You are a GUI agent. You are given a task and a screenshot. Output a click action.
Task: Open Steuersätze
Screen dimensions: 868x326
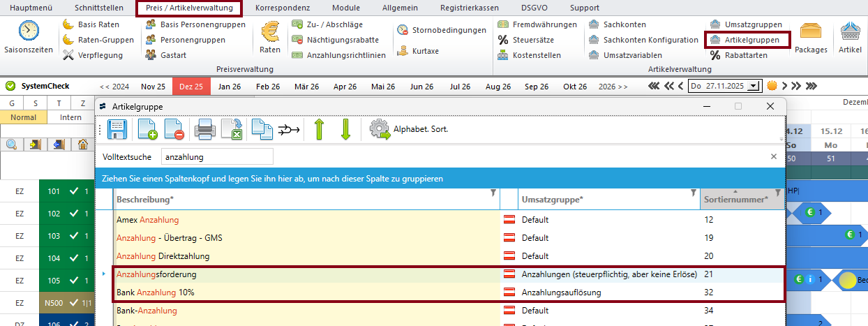(526, 40)
